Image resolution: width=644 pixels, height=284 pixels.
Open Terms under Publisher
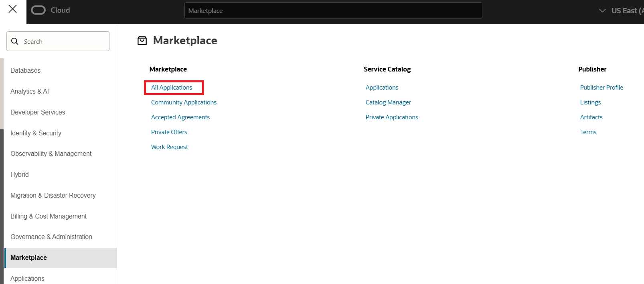[x=588, y=132]
